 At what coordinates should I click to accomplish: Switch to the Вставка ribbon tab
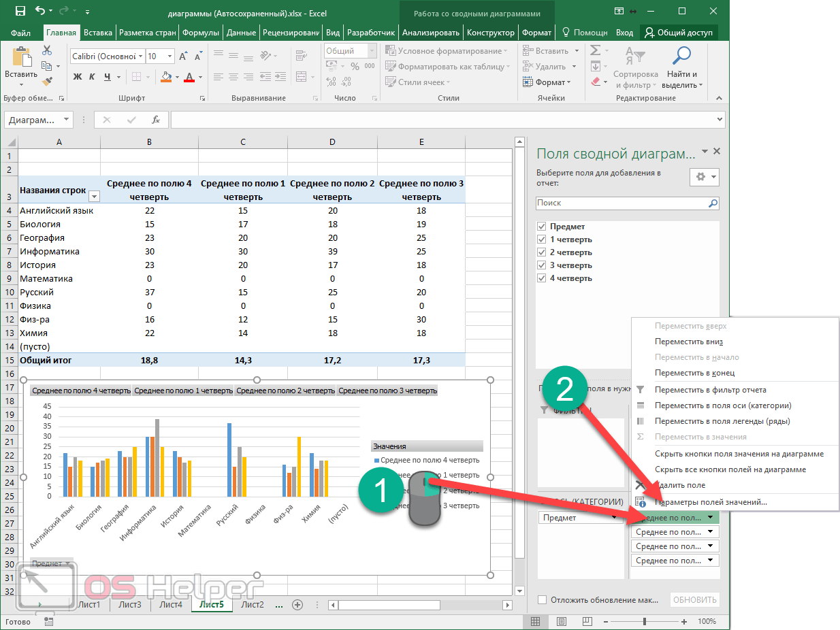[98, 32]
